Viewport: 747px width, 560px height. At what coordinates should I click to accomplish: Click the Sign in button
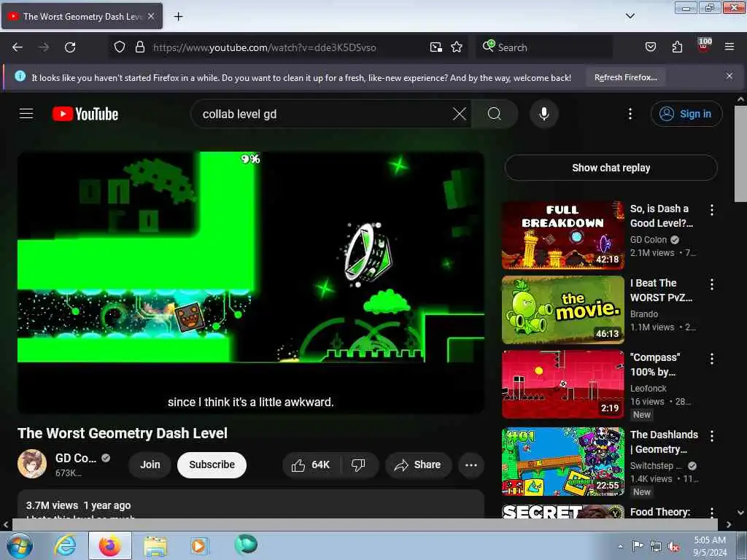click(x=686, y=114)
